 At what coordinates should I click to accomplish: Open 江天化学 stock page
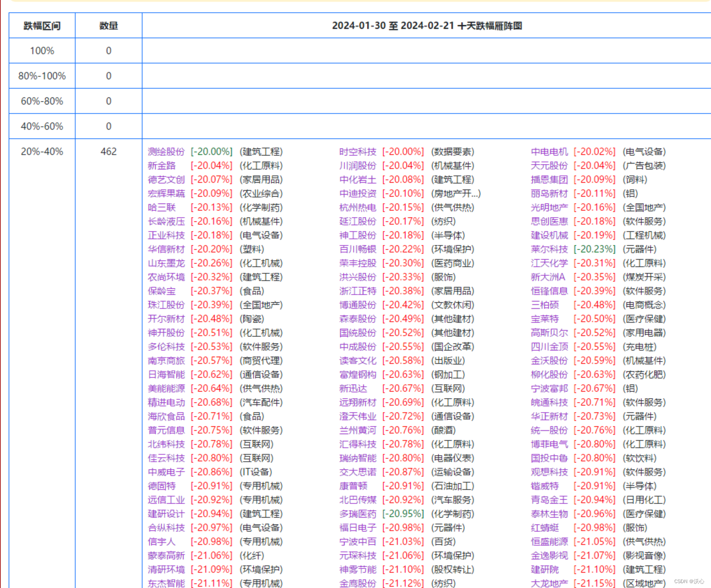(x=549, y=263)
